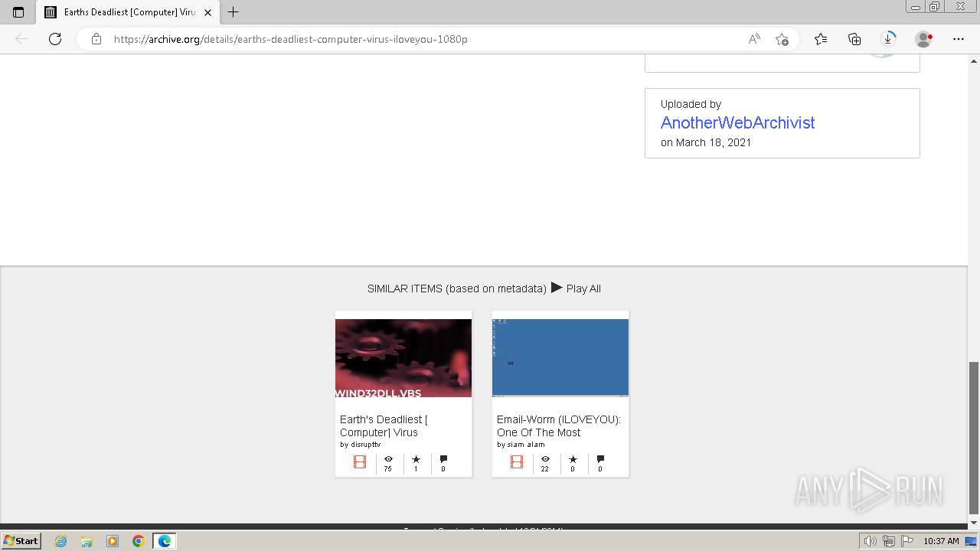Viewport: 980px width, 551px height.
Task: Open network icon in system tray
Action: click(889, 541)
